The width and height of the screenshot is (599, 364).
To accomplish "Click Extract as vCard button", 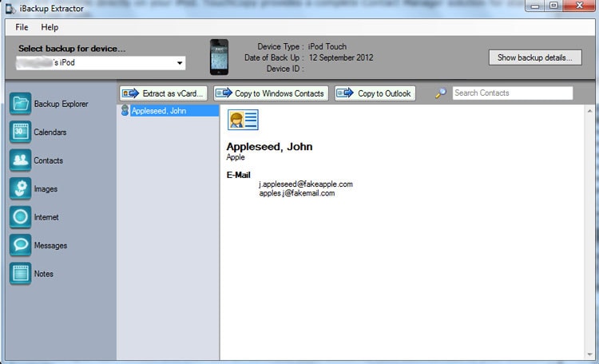I will [x=164, y=93].
